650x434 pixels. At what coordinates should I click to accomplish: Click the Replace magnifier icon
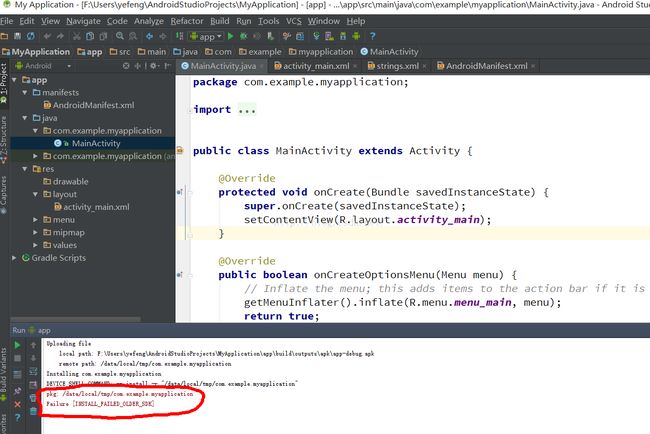pos(133,36)
